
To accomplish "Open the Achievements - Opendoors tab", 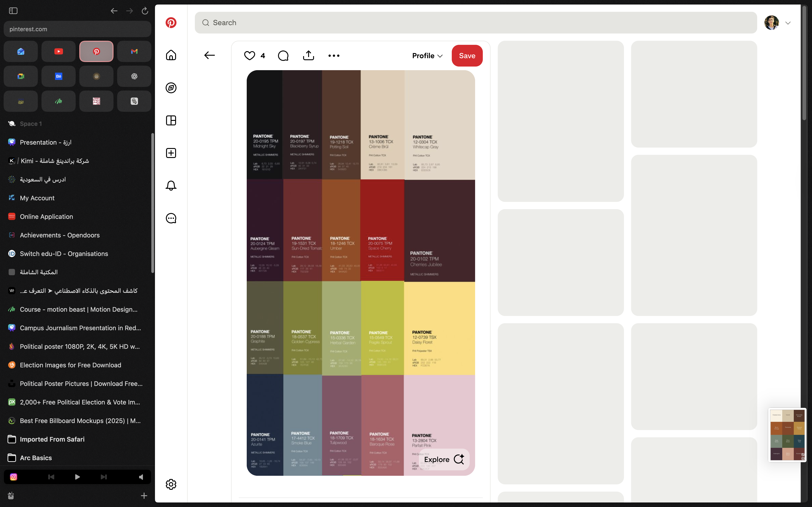I will [x=59, y=235].
